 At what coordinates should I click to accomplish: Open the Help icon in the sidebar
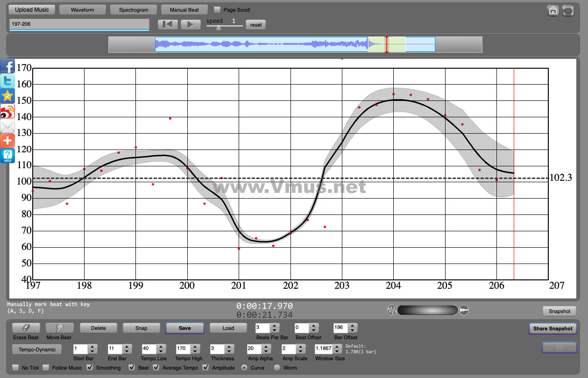[7, 156]
